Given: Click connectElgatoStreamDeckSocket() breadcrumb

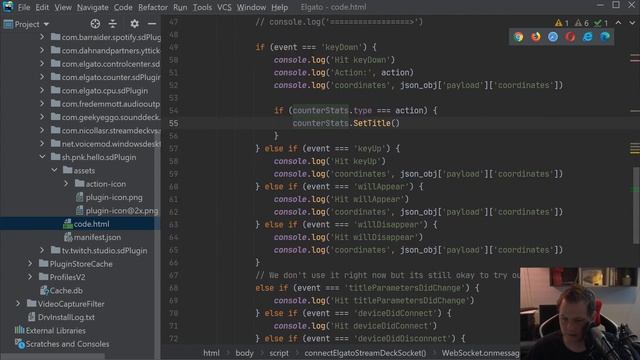Looking at the screenshot, I should [365, 353].
